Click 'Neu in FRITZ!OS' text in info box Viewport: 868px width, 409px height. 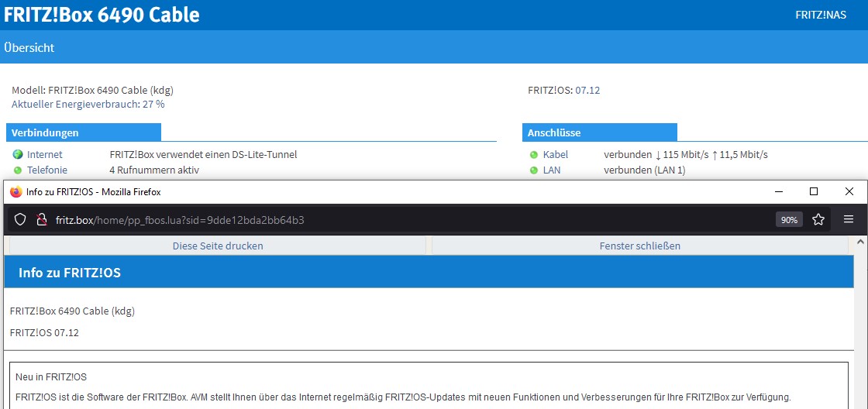(x=51, y=377)
